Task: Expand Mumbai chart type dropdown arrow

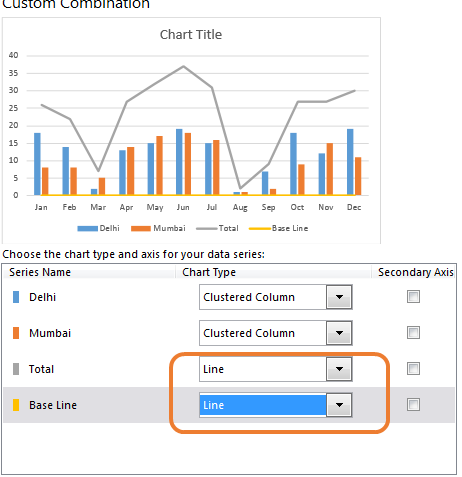Action: (339, 333)
